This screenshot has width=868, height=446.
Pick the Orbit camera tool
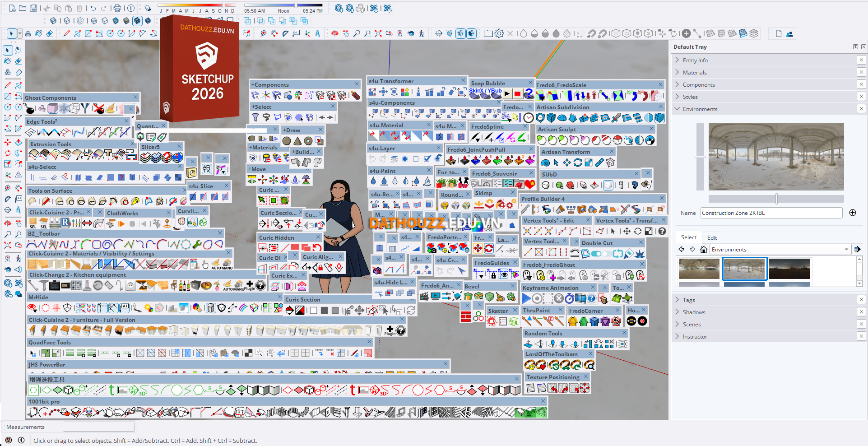tap(335, 33)
